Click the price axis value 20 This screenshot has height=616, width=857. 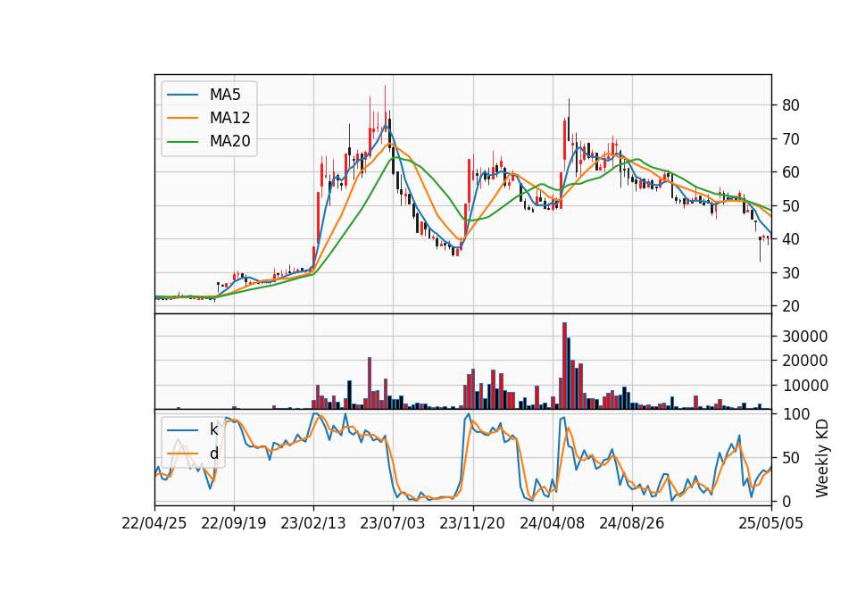791,306
